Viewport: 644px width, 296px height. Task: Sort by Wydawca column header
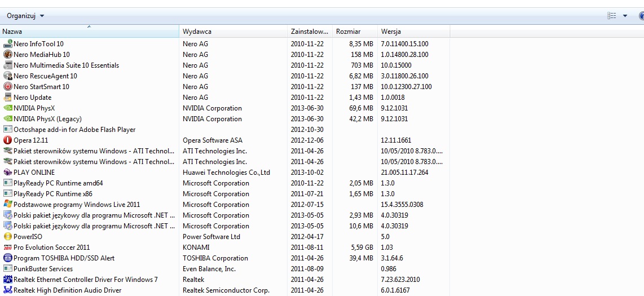[233, 32]
